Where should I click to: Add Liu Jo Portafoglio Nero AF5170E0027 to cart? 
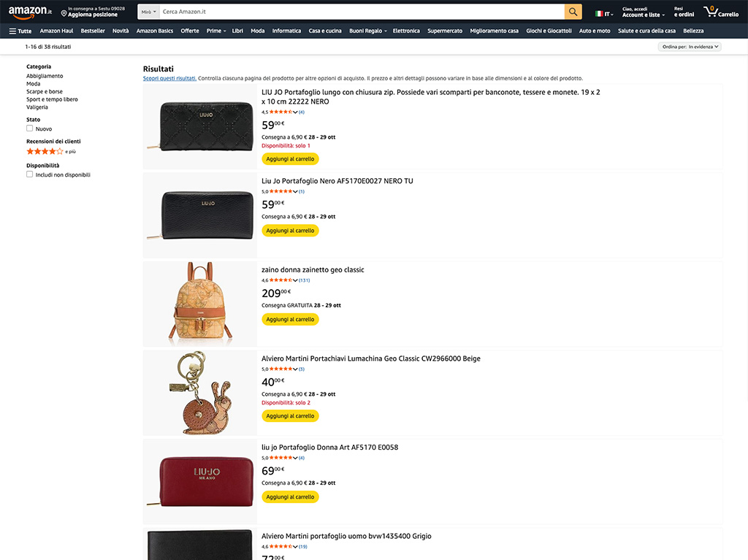pyautogui.click(x=290, y=231)
